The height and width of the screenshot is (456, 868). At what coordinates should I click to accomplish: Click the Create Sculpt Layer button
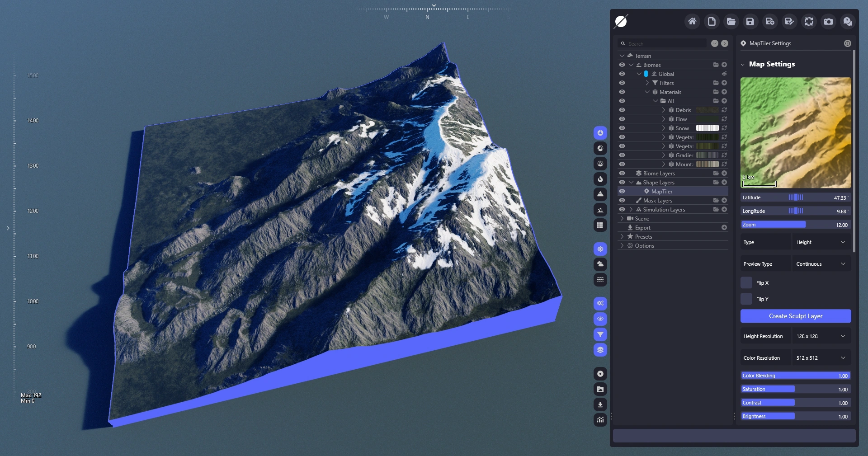click(x=796, y=316)
